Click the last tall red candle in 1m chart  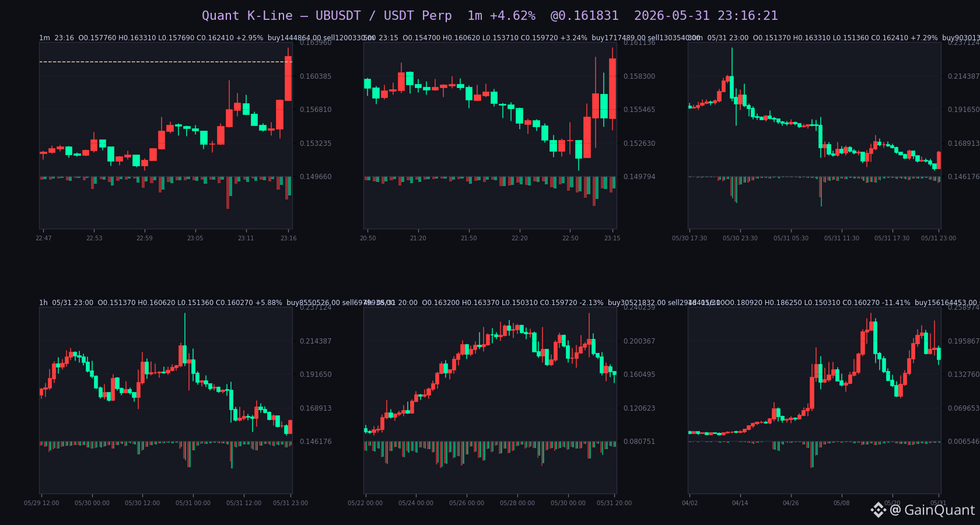(x=288, y=78)
